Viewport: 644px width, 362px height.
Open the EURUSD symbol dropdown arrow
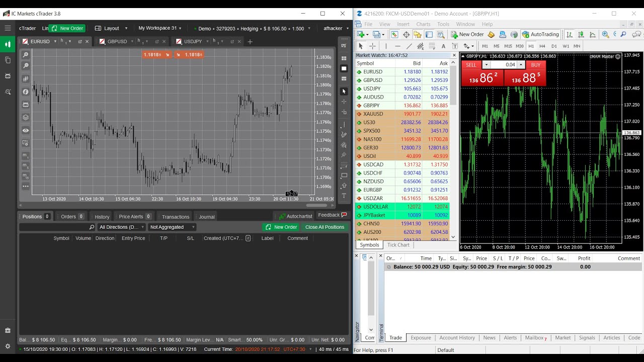pos(55,42)
